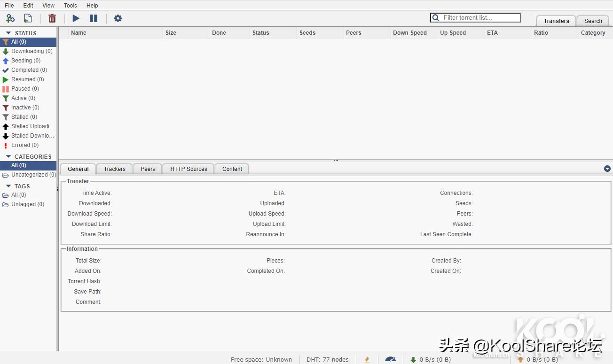Click the pause button in toolbar
Image resolution: width=613 pixels, height=364 pixels.
pyautogui.click(x=94, y=18)
